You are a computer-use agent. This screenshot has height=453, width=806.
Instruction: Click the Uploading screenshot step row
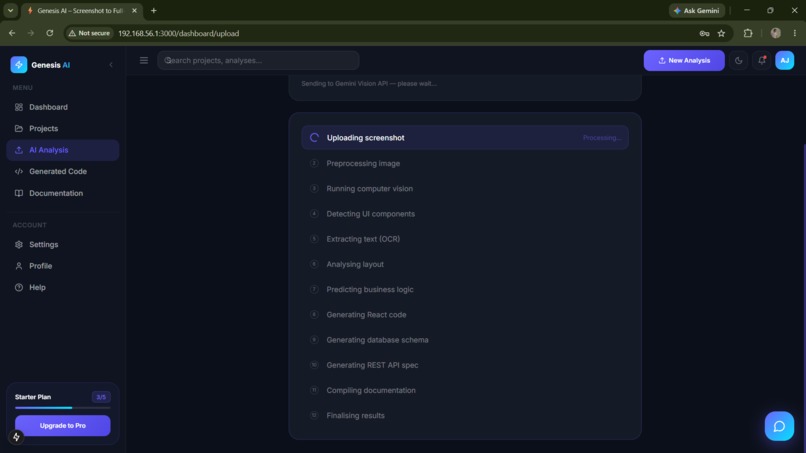click(465, 138)
